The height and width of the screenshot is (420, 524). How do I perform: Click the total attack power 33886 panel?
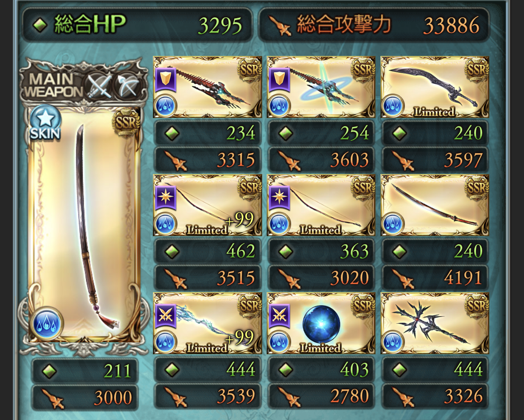point(374,24)
